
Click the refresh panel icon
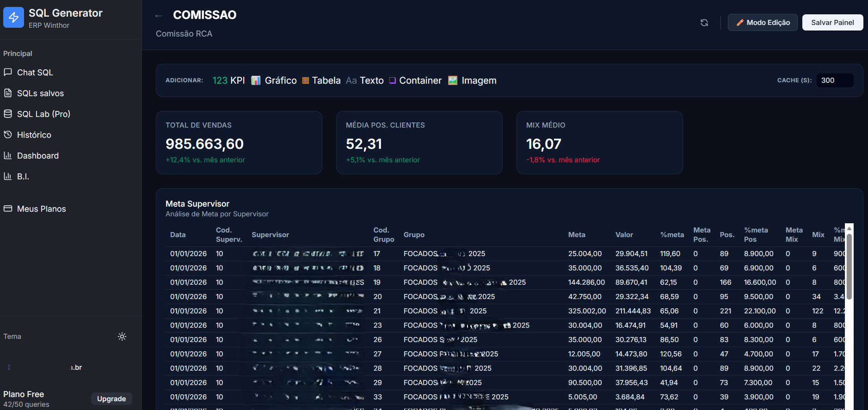[704, 23]
